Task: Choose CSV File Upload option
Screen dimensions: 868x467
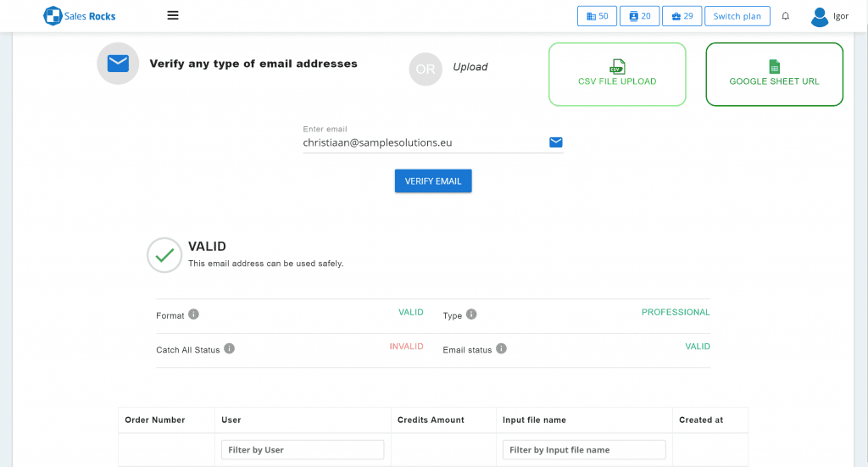Action: point(617,75)
